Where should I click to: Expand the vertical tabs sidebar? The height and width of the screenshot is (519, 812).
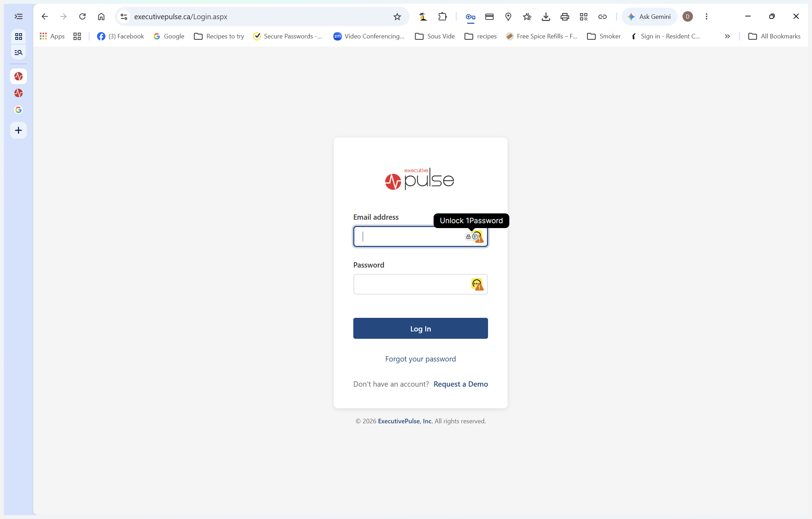pos(19,16)
